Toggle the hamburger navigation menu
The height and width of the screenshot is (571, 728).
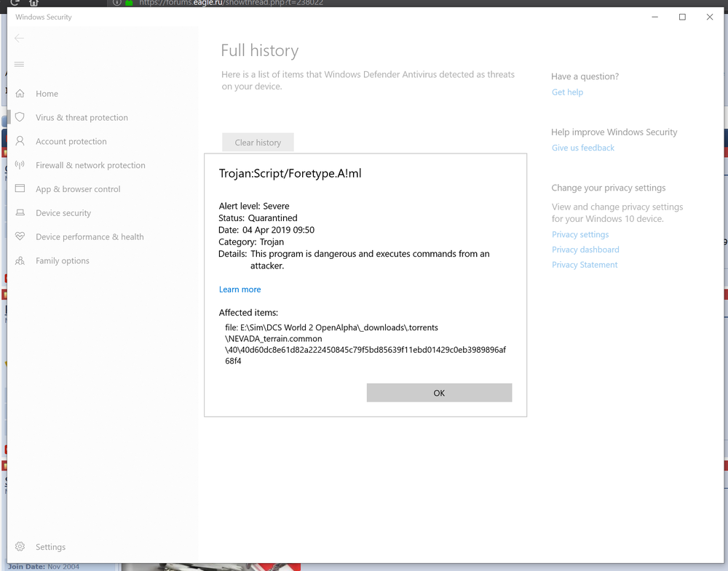[x=20, y=65]
